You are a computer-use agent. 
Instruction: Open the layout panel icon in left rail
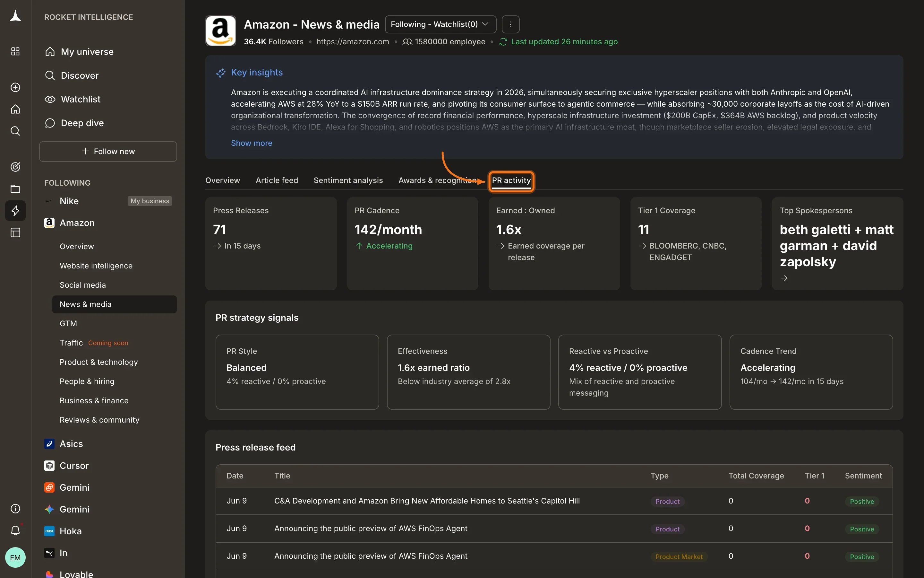click(15, 232)
